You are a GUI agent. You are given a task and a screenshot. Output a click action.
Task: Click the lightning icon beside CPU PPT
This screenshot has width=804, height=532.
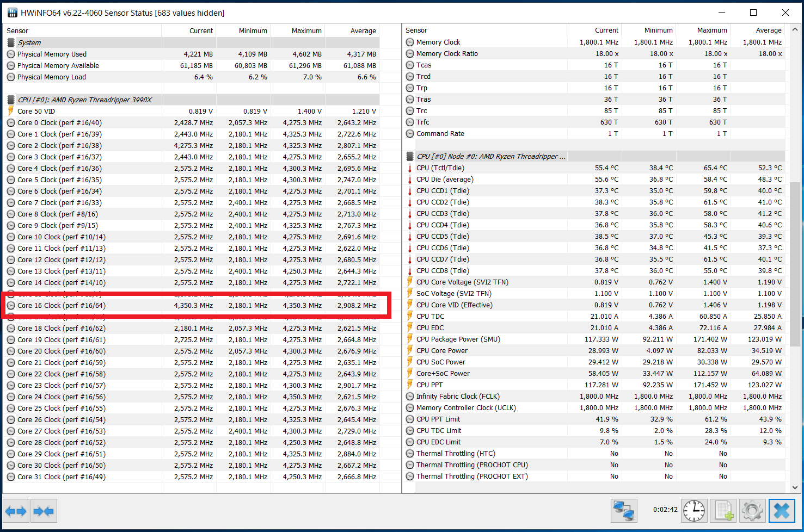click(x=410, y=385)
